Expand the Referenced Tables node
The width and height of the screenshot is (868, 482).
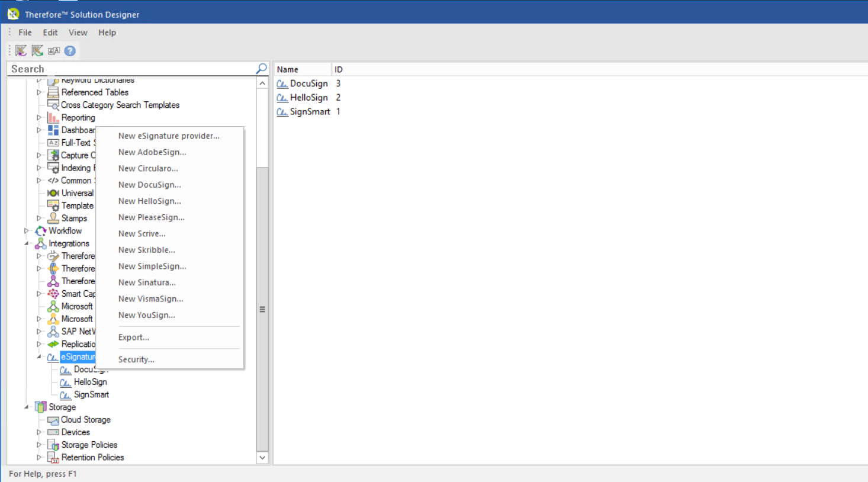click(39, 92)
